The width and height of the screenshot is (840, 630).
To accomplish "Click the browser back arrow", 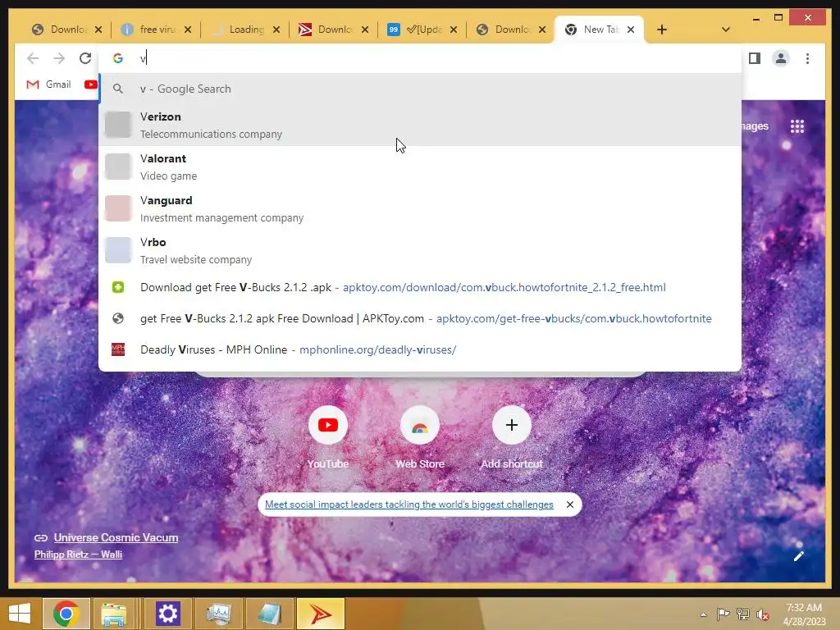I will click(33, 58).
